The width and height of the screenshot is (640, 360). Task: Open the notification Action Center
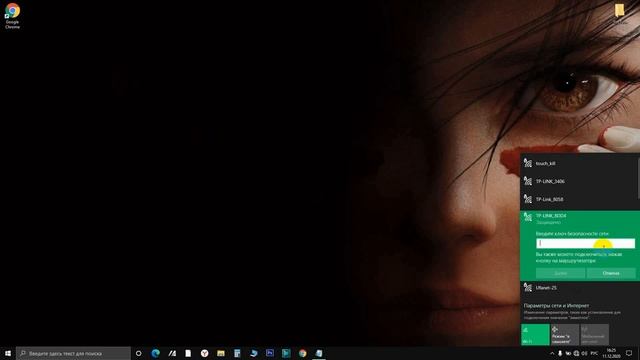pos(629,353)
